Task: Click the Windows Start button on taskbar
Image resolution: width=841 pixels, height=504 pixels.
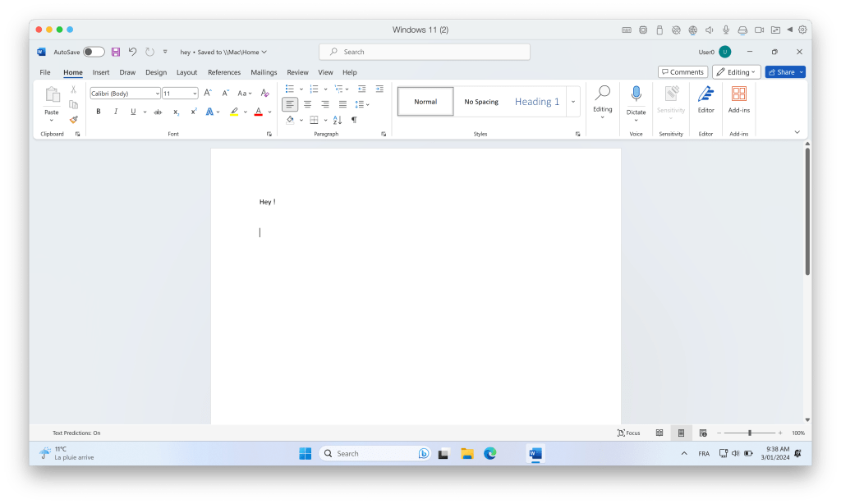Action: (x=305, y=453)
